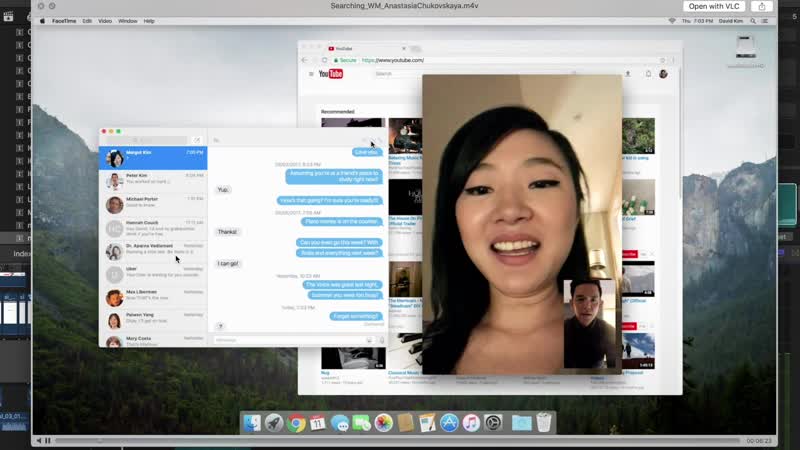Click the Wi-Fi status icon
Image resolution: width=800 pixels, height=450 pixels.
tap(672, 21)
